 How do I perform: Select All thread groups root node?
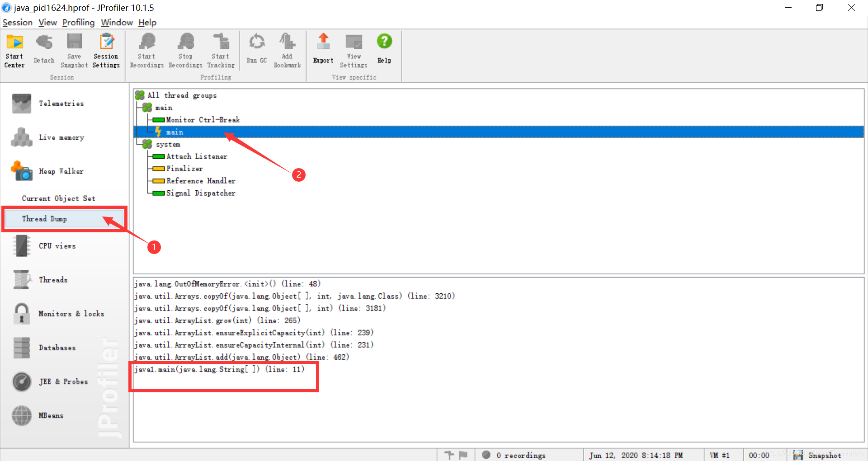click(x=182, y=95)
